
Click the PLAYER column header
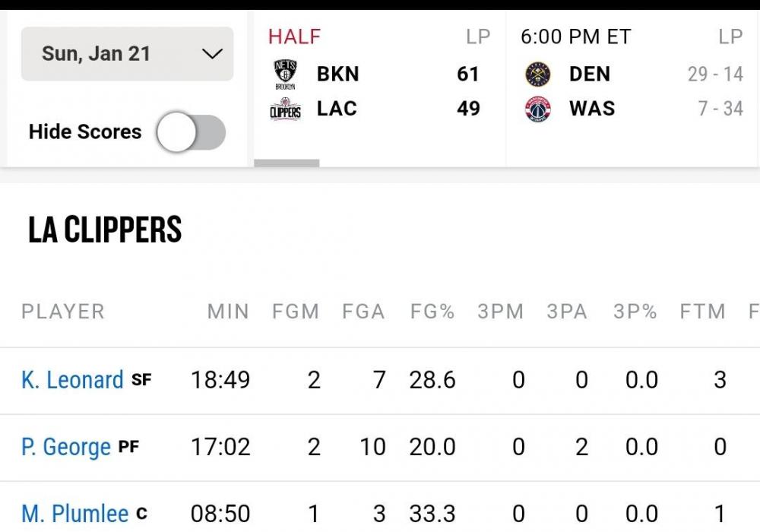[x=63, y=312]
